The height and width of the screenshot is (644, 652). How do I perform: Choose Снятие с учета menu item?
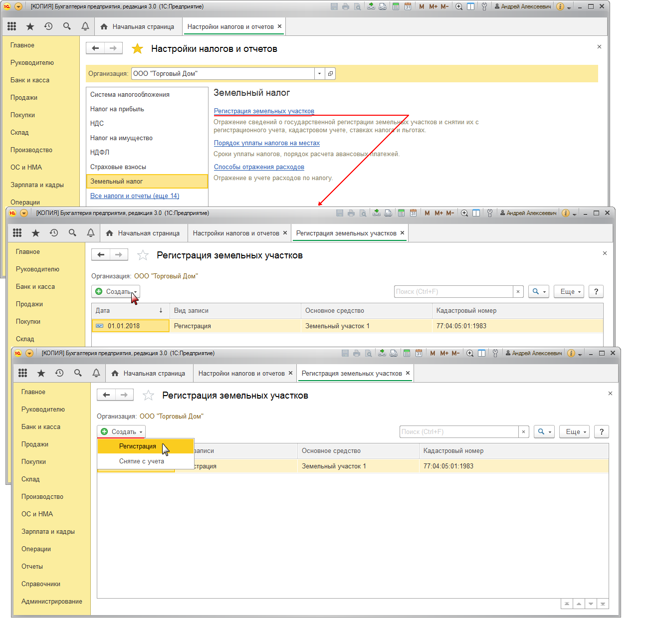pos(145,461)
